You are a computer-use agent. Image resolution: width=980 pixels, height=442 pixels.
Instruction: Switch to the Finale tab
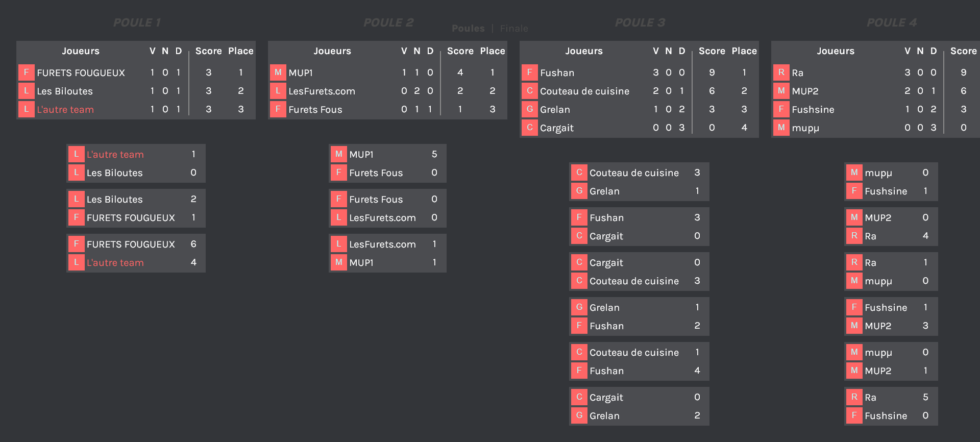pyautogui.click(x=514, y=29)
